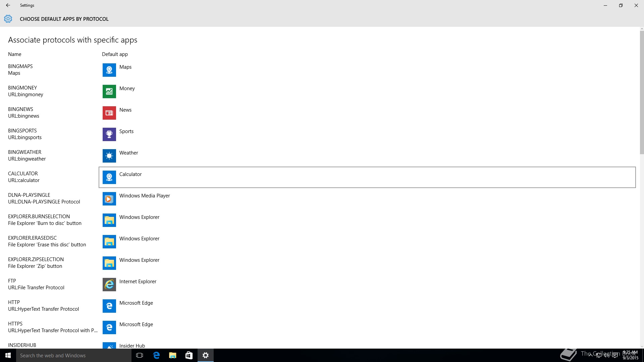Image resolution: width=644 pixels, height=362 pixels.
Task: Click the EXPLORER.ZIPSELECTION protocol name
Action: [x=36, y=259]
